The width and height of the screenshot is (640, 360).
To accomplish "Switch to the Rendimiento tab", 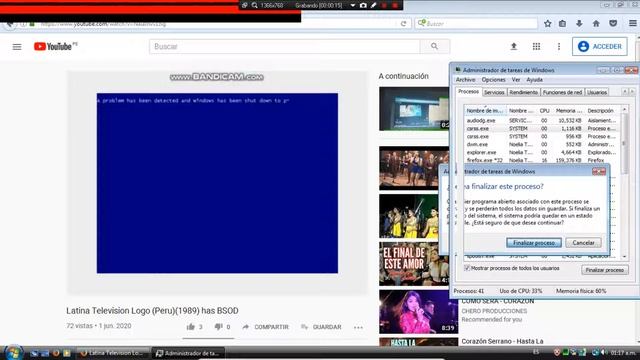I will pyautogui.click(x=523, y=92).
